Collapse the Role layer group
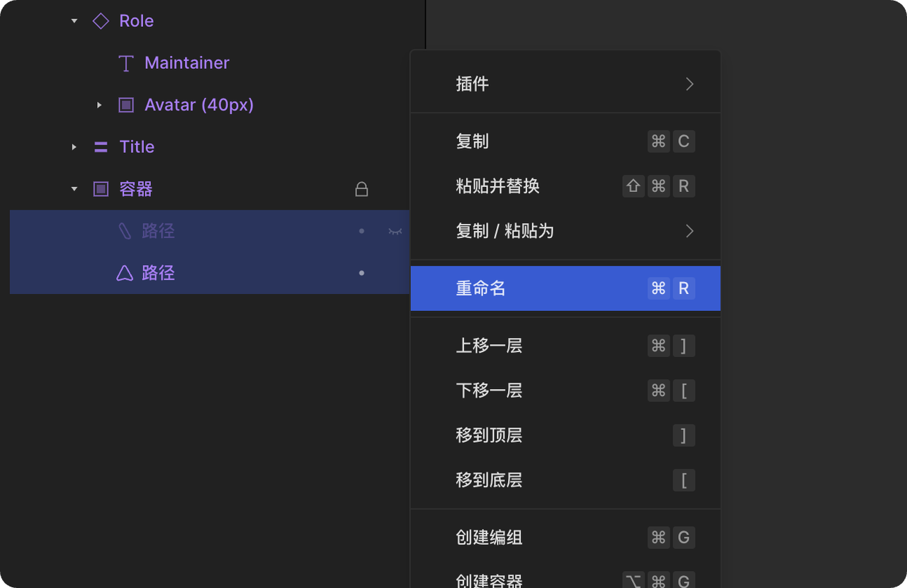The width and height of the screenshot is (907, 588). click(74, 21)
